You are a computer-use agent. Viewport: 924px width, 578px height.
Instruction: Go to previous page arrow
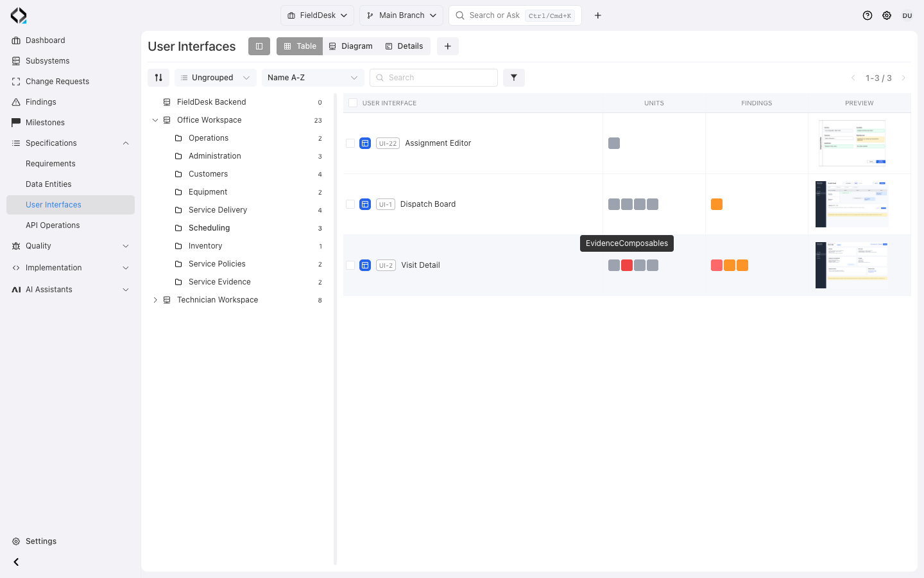point(853,78)
